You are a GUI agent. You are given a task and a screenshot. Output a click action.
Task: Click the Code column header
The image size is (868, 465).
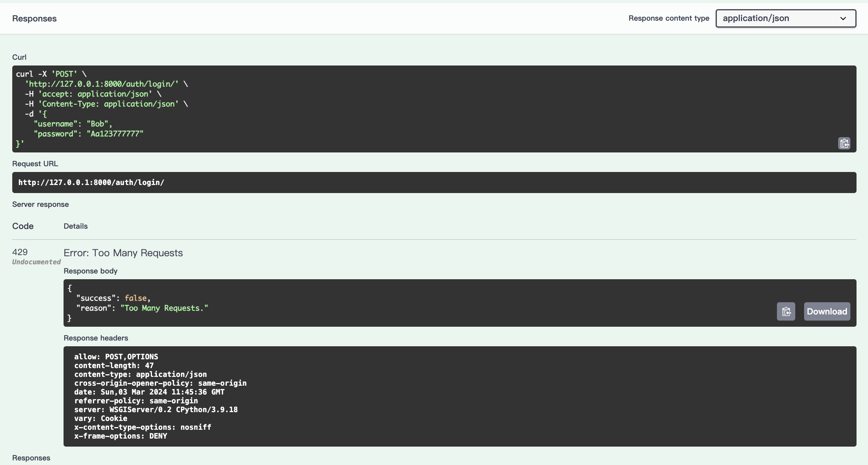point(23,226)
